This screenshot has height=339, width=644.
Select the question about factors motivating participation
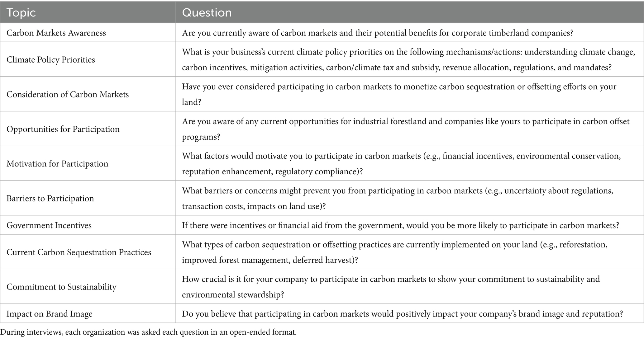pyautogui.click(x=401, y=163)
